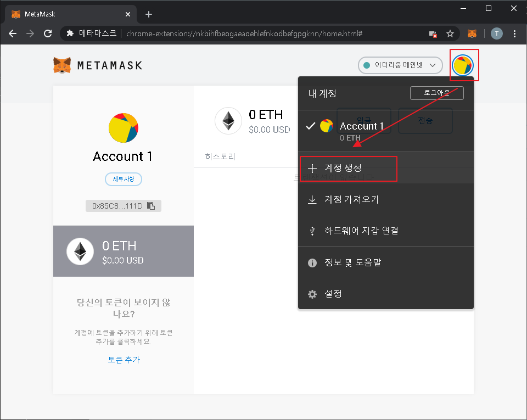The height and width of the screenshot is (420, 527).
Task: Open the account avatar menu icon
Action: pos(463,65)
